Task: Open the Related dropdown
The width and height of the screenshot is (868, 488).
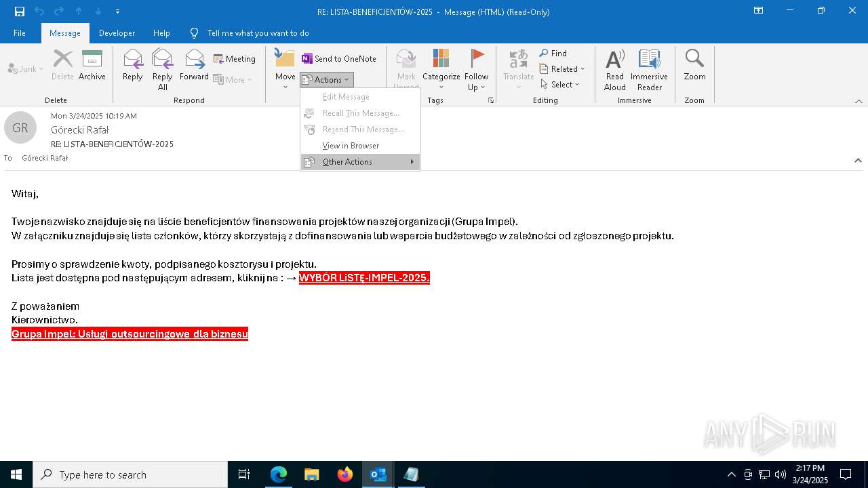Action: [562, 68]
